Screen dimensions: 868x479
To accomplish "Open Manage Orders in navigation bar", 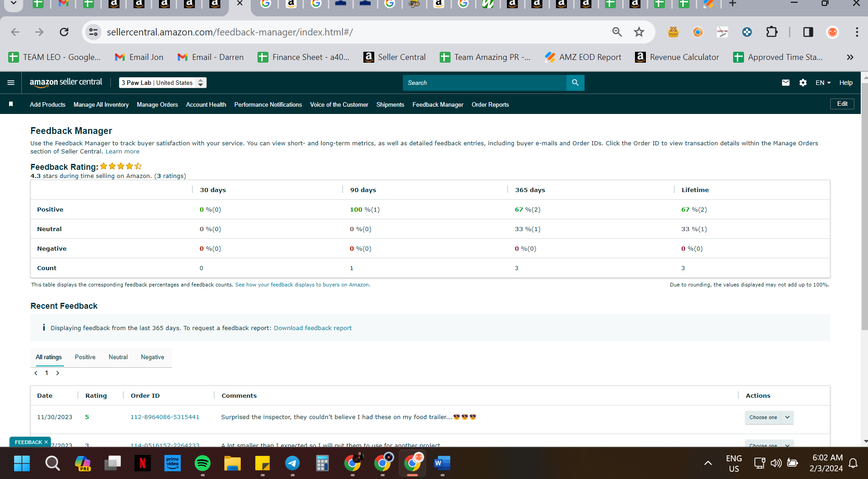I will point(157,104).
